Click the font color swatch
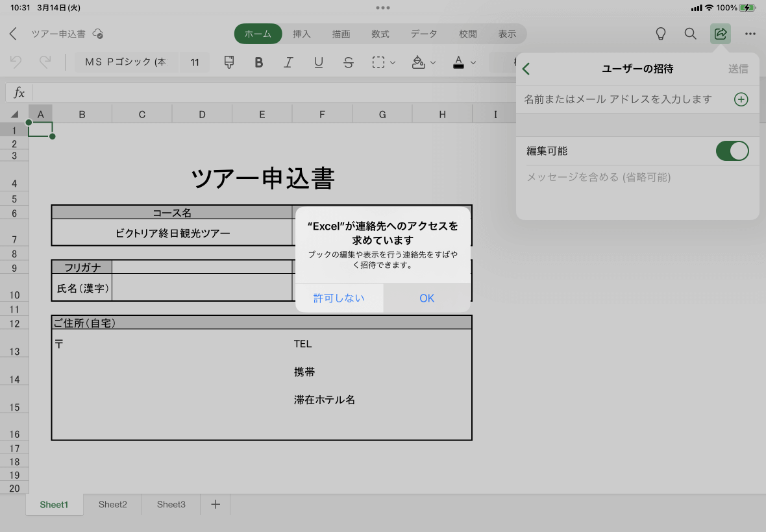Image resolution: width=766 pixels, height=532 pixels. click(458, 62)
